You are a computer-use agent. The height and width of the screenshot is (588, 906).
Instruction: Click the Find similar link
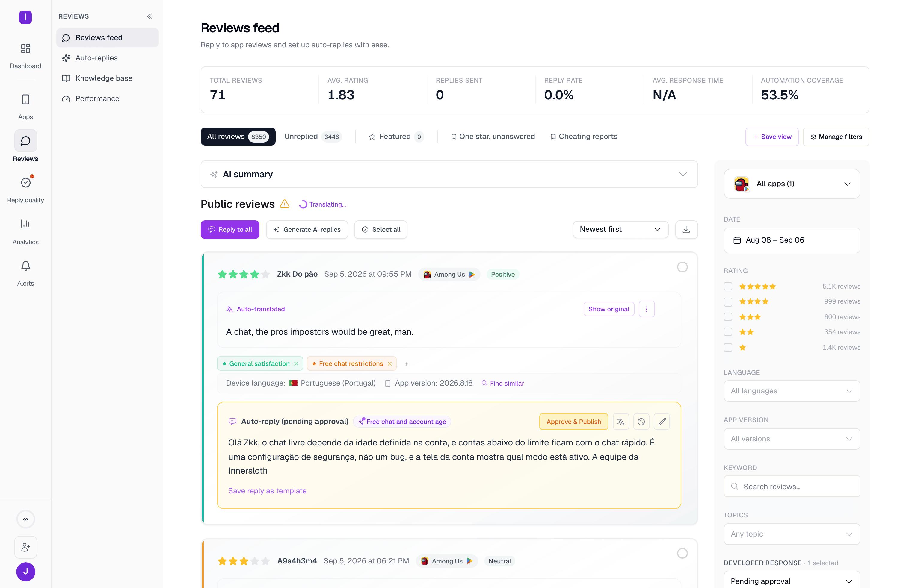[503, 384]
